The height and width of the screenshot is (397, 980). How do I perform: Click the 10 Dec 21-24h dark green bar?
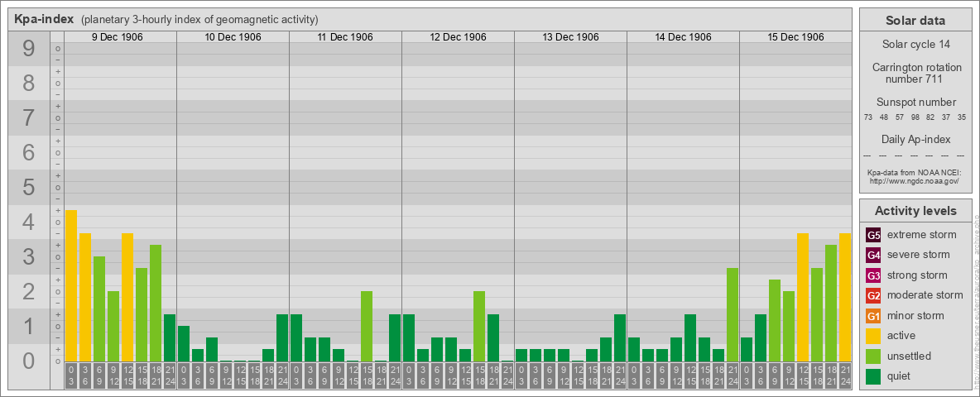click(x=282, y=337)
